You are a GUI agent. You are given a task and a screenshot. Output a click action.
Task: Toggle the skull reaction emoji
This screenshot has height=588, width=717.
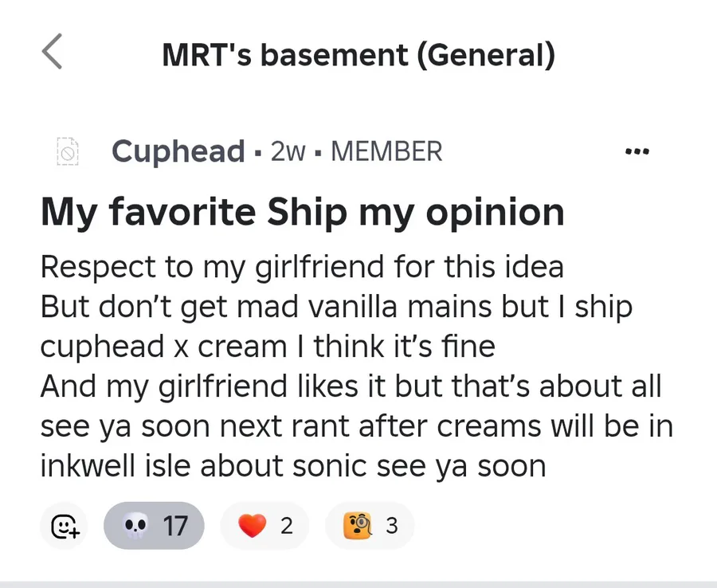click(137, 526)
